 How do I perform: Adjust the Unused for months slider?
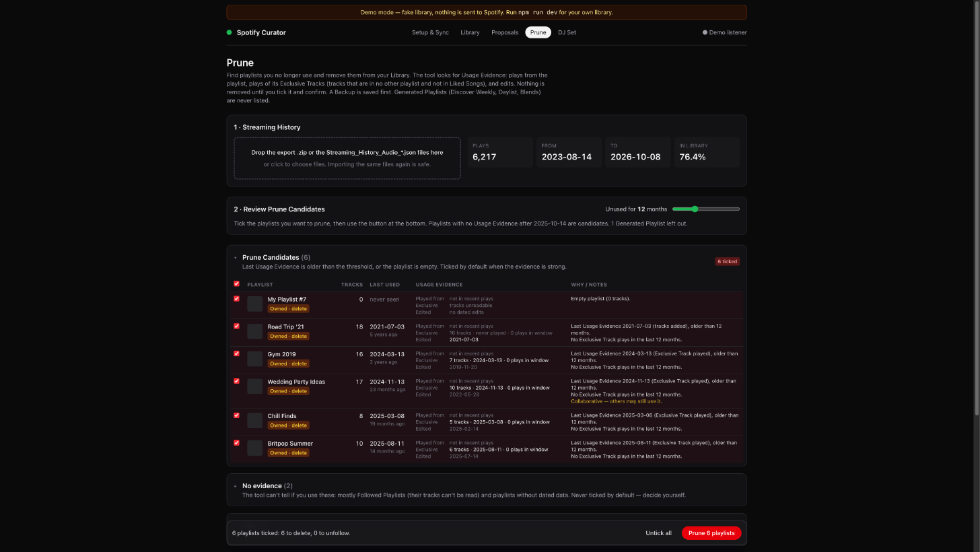tap(706, 209)
